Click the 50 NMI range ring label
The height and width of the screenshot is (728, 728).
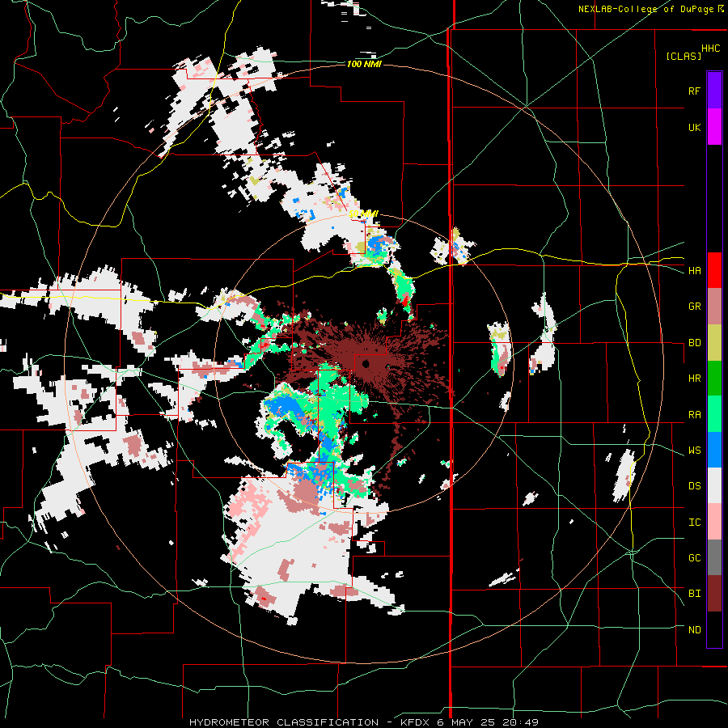[x=363, y=214]
